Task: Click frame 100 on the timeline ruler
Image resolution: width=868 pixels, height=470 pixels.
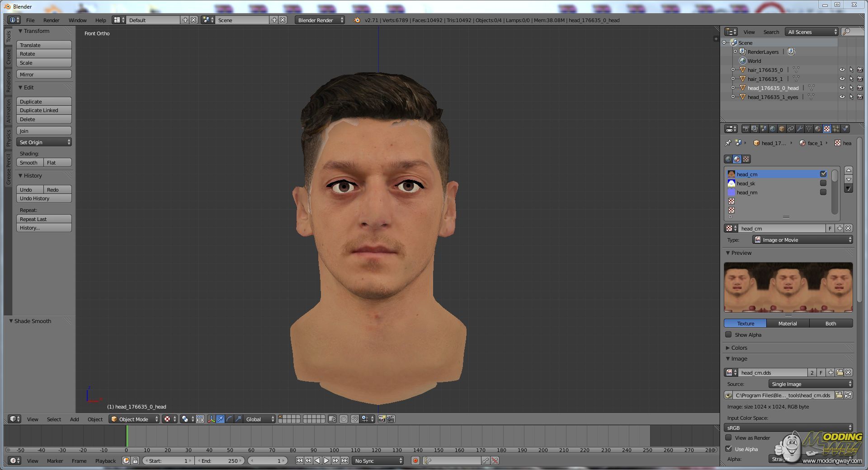Action: [334, 450]
